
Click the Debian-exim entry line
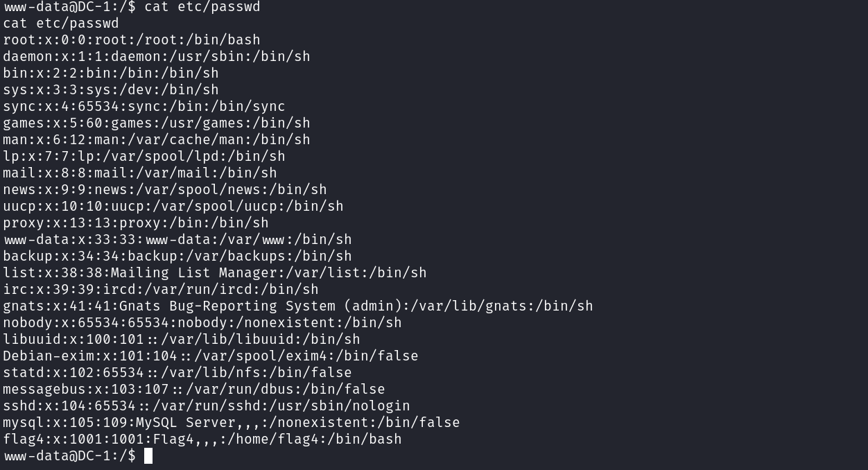(x=210, y=356)
